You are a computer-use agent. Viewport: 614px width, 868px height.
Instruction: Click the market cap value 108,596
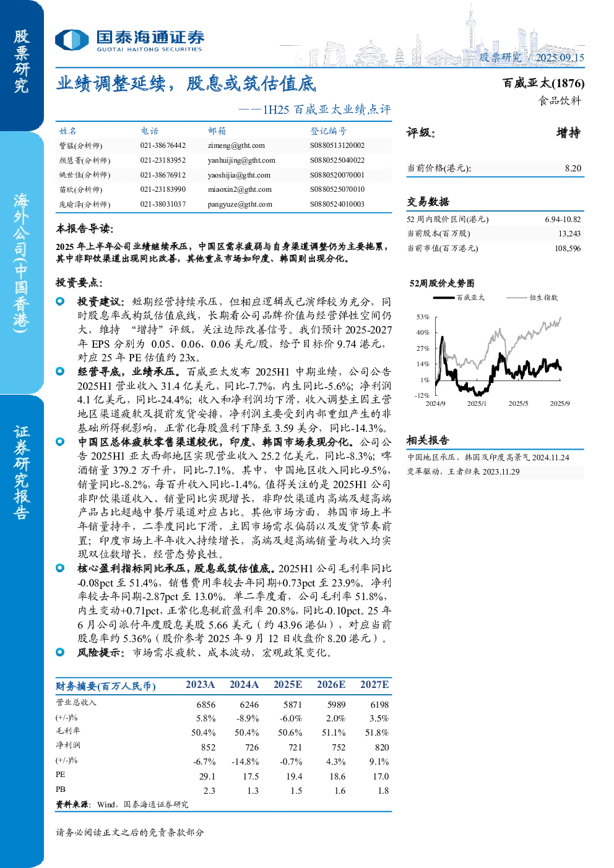tap(568, 248)
